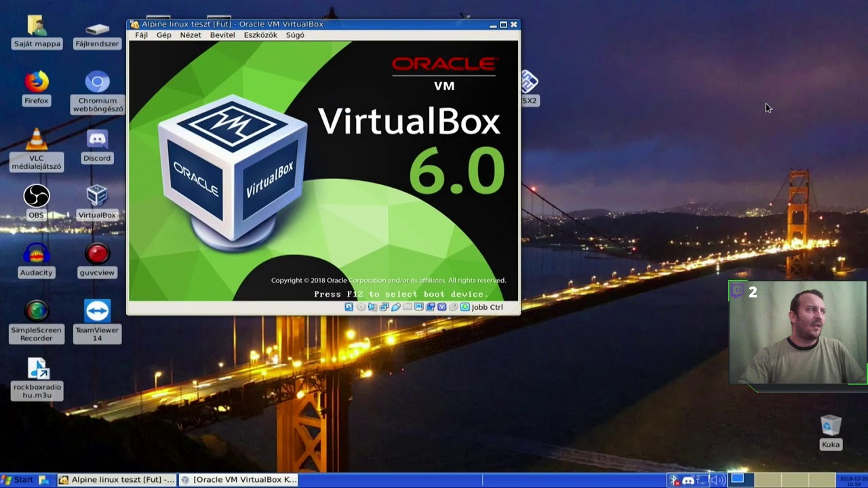
Task: Select the Audacity desktop icon
Action: 37,260
